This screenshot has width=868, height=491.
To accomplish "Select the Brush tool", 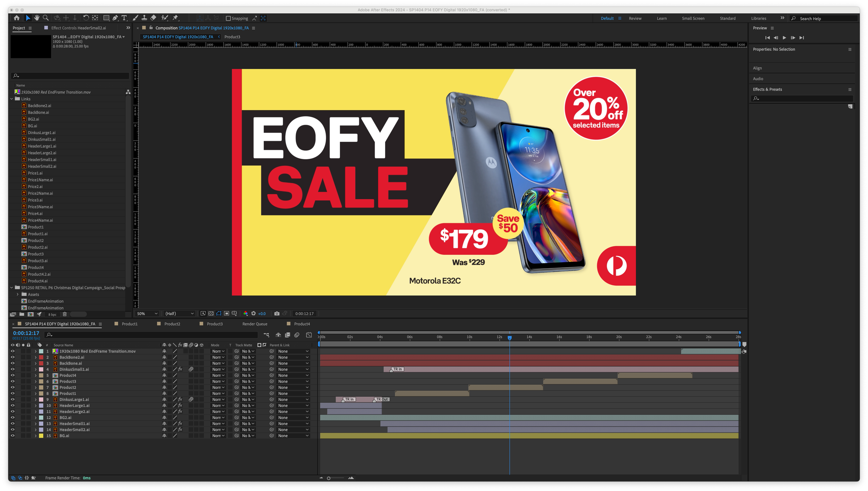I will tap(135, 18).
